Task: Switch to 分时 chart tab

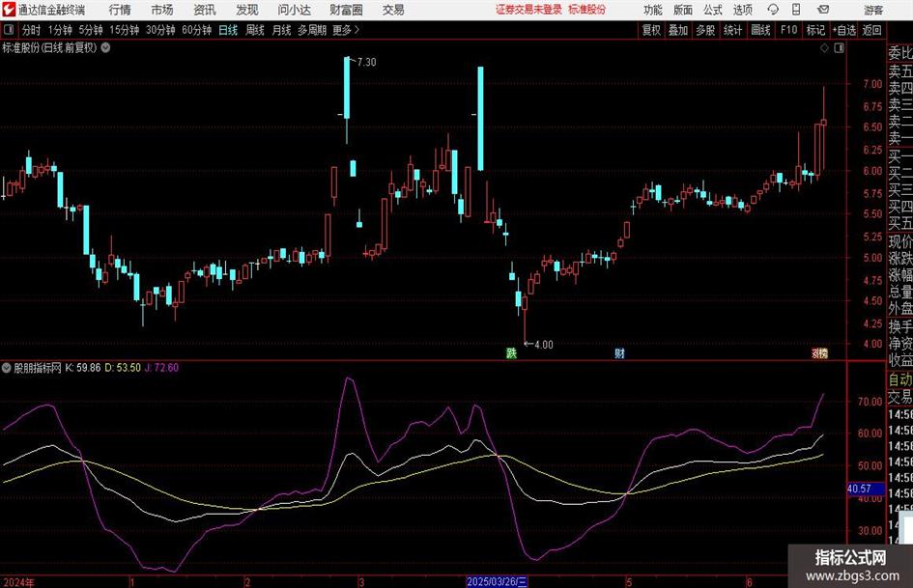Action: tap(32, 30)
